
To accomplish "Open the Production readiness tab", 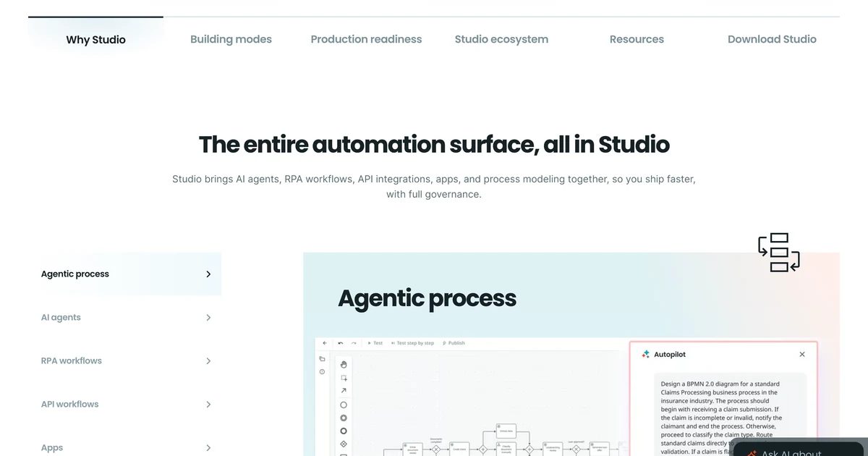I will click(366, 40).
